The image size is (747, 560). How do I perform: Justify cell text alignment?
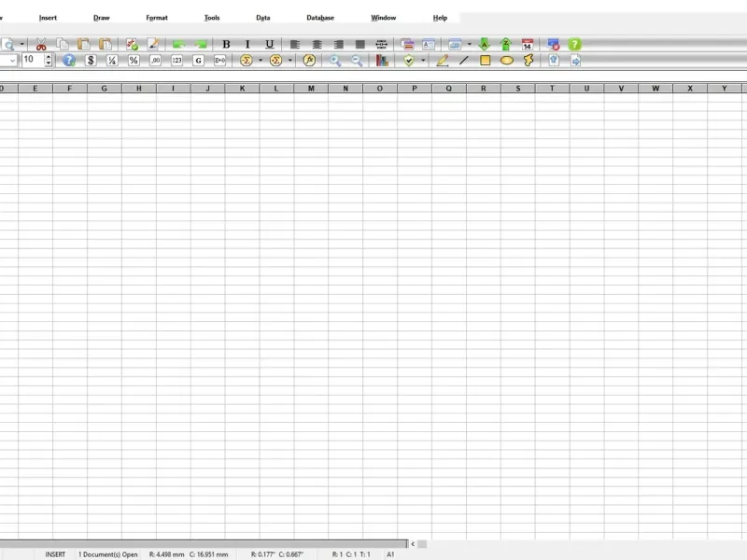(360, 44)
